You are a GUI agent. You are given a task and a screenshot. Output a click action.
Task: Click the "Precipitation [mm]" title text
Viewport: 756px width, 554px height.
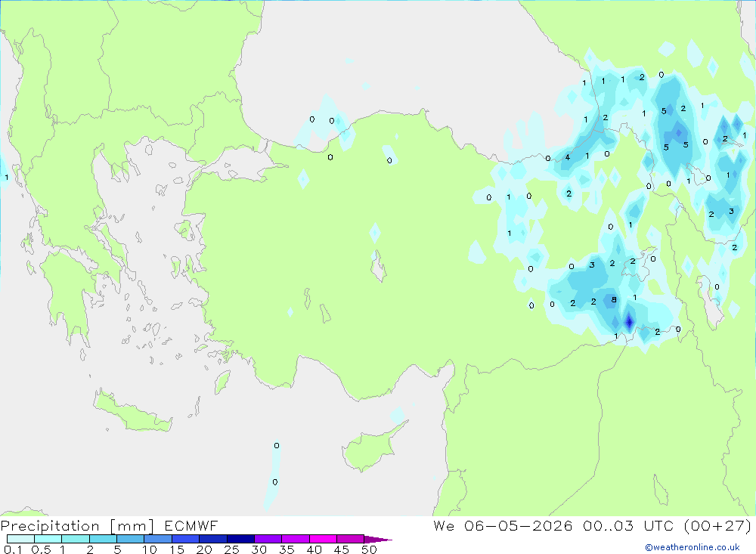78,526
